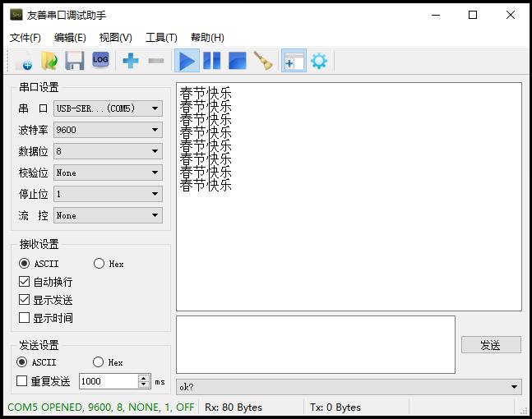
Task: Increase repeat interval with up arrow
Action: (144, 378)
